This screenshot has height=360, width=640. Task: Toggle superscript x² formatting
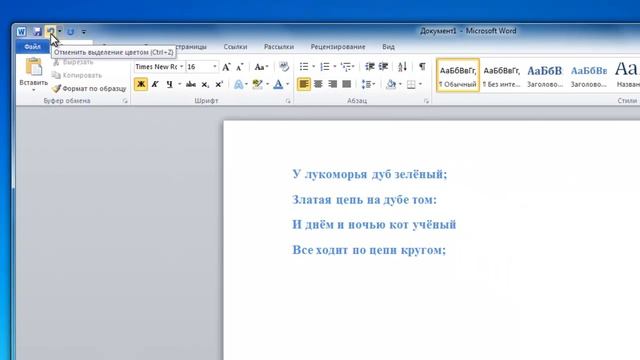coord(219,84)
